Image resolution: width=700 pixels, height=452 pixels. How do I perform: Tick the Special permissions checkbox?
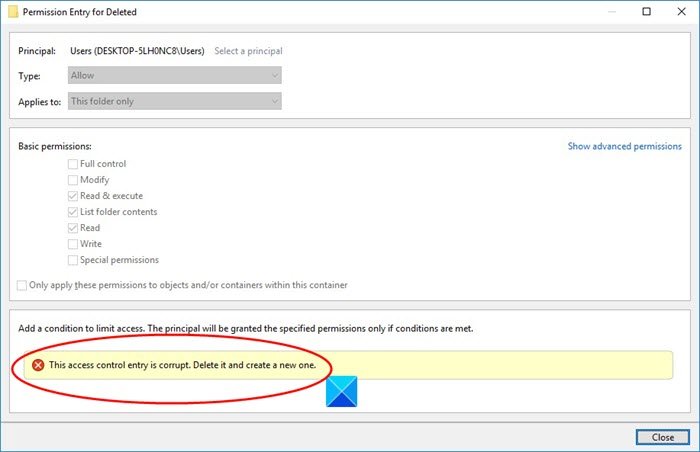point(73,260)
